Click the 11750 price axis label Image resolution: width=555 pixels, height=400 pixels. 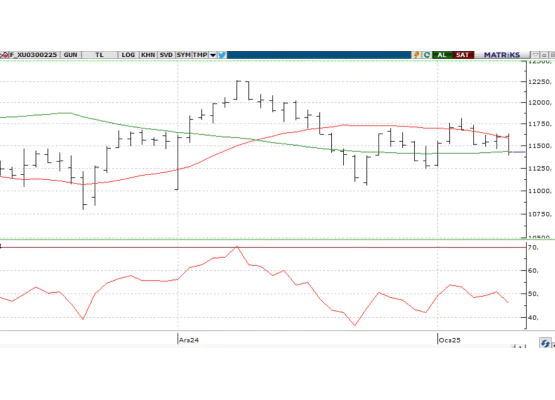point(539,124)
